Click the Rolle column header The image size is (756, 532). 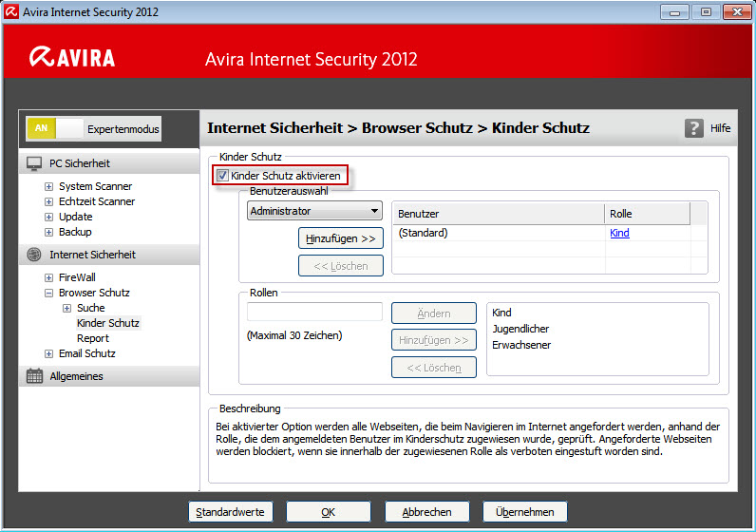click(648, 214)
